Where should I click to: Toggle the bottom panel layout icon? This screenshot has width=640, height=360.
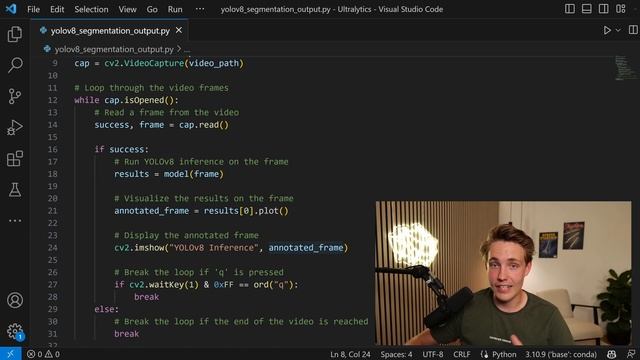587,9
